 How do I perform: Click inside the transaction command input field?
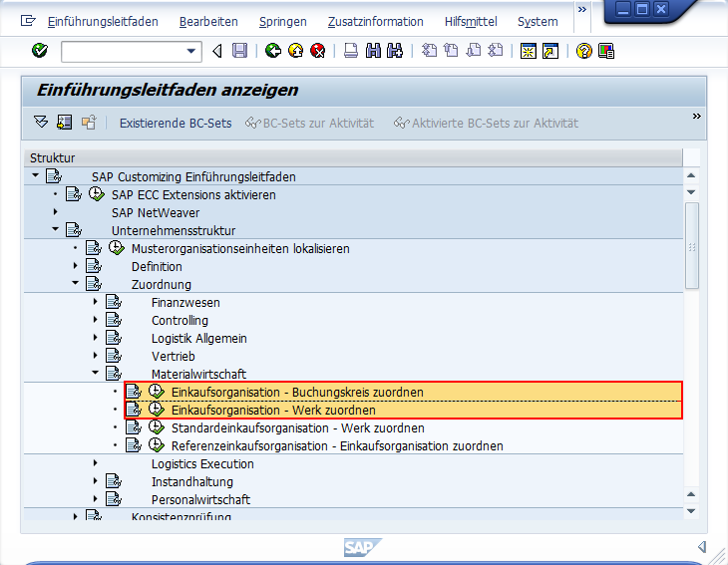(x=124, y=52)
